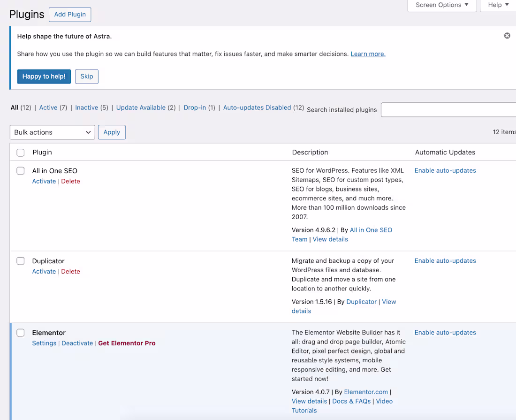Open Elementor Docs & FAQs link

[351, 401]
